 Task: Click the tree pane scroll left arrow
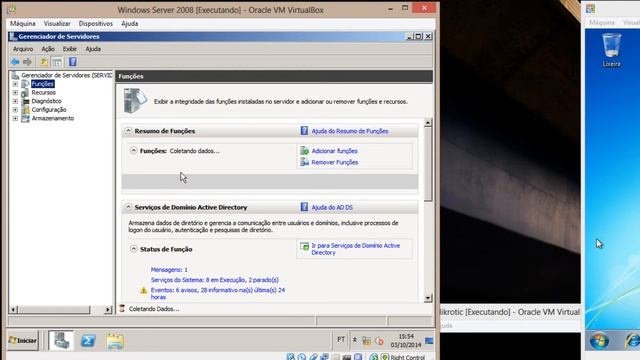pos(13,310)
